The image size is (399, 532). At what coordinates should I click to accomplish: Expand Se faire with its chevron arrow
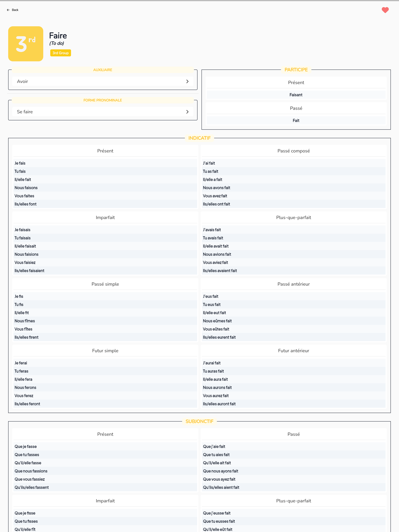[x=187, y=112]
